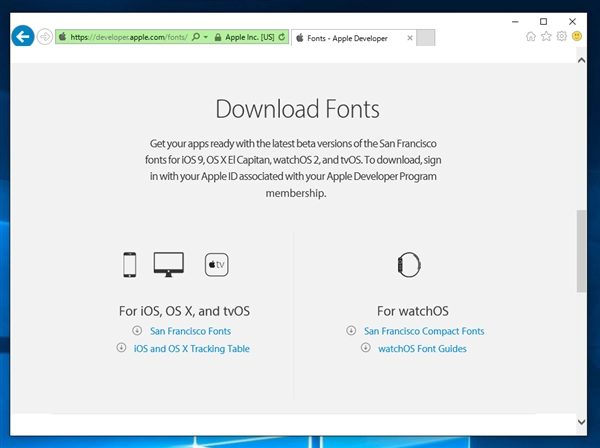
Task: Click the blue browser Back arrow
Action: pos(23,36)
